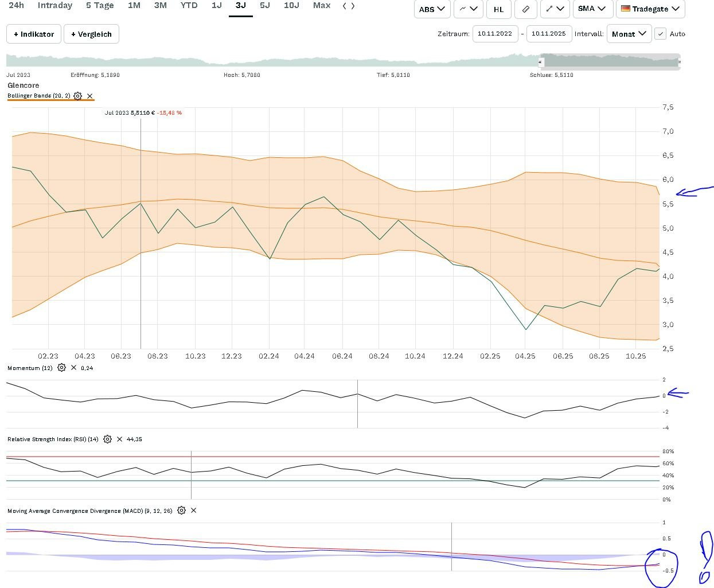This screenshot has width=714, height=588.
Task: Open the chart type dropdown
Action: 468,9
